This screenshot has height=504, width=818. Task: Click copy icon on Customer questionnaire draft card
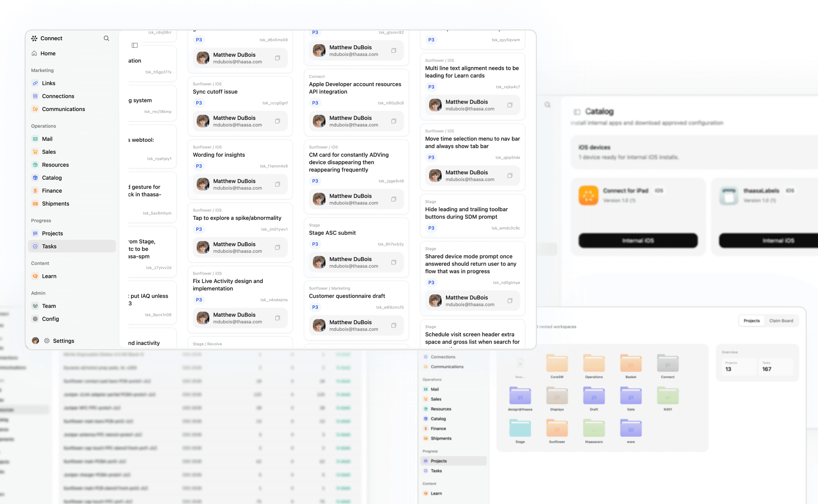coord(394,326)
